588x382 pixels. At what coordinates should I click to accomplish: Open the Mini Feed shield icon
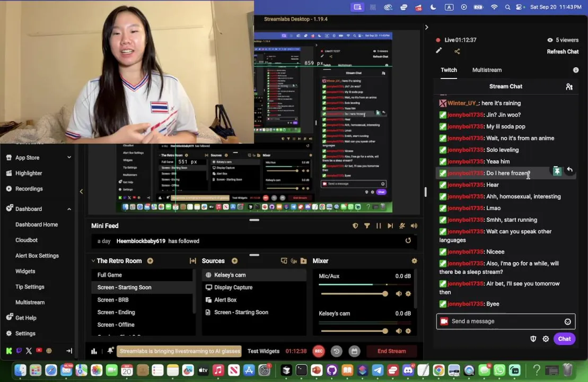click(355, 225)
